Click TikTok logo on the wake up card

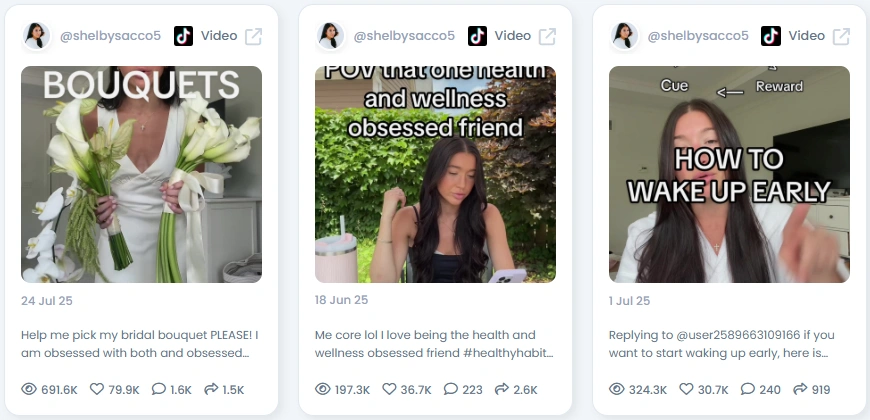771,36
